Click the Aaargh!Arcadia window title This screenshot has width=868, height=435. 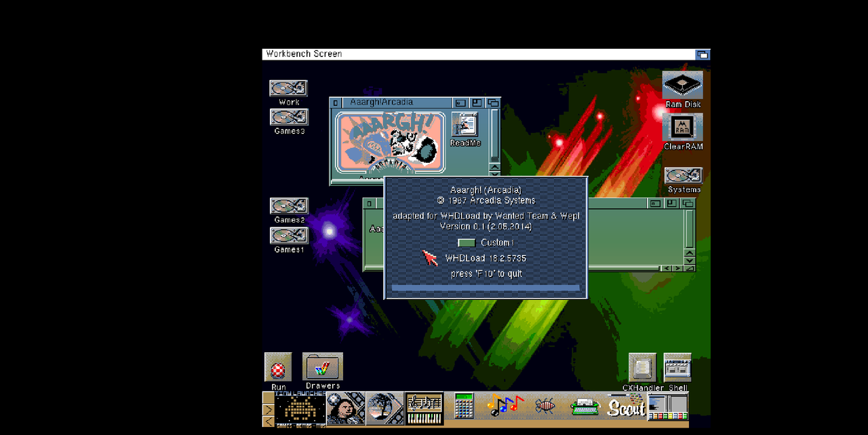click(381, 102)
